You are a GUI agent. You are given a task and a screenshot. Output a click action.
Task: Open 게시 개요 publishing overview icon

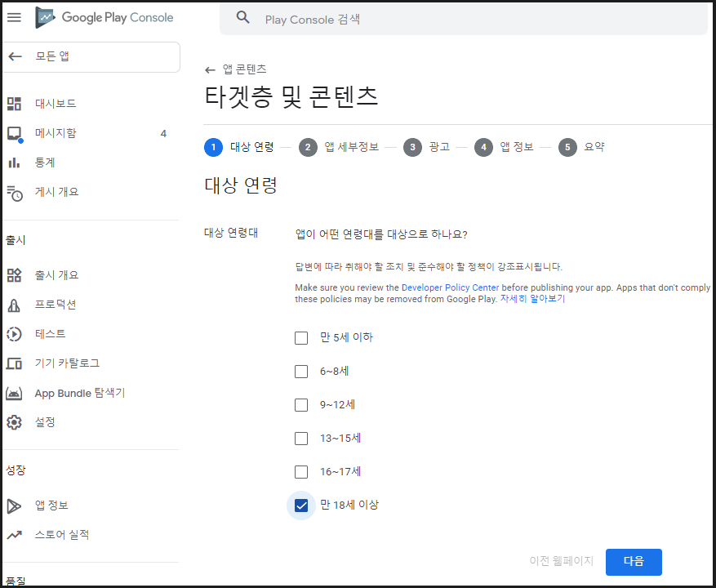14,193
